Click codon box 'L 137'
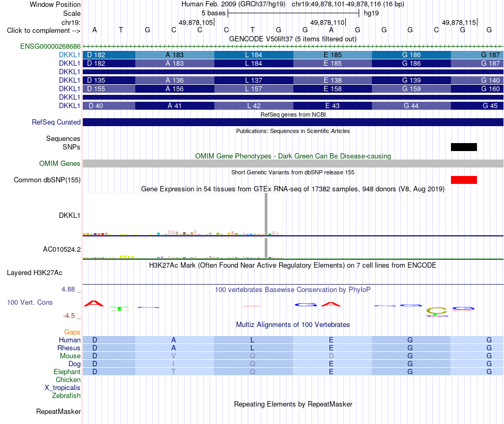The width and height of the screenshot is (504, 424). click(x=254, y=81)
